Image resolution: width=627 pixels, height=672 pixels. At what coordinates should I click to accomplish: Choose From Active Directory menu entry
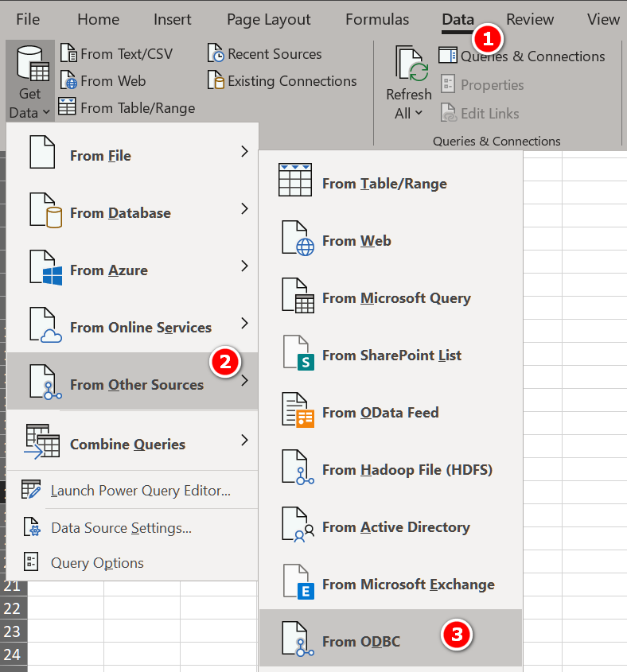tap(391, 527)
